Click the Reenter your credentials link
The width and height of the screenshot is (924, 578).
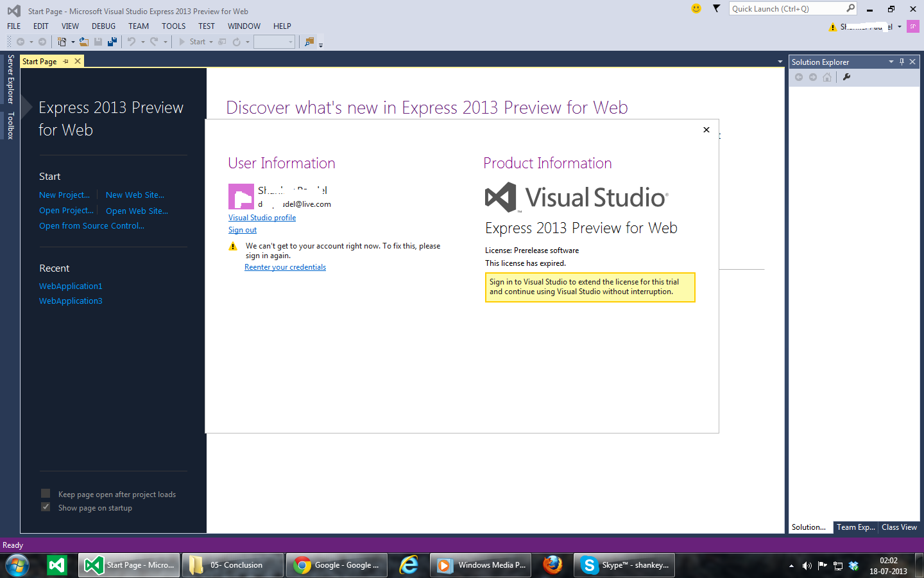(285, 267)
